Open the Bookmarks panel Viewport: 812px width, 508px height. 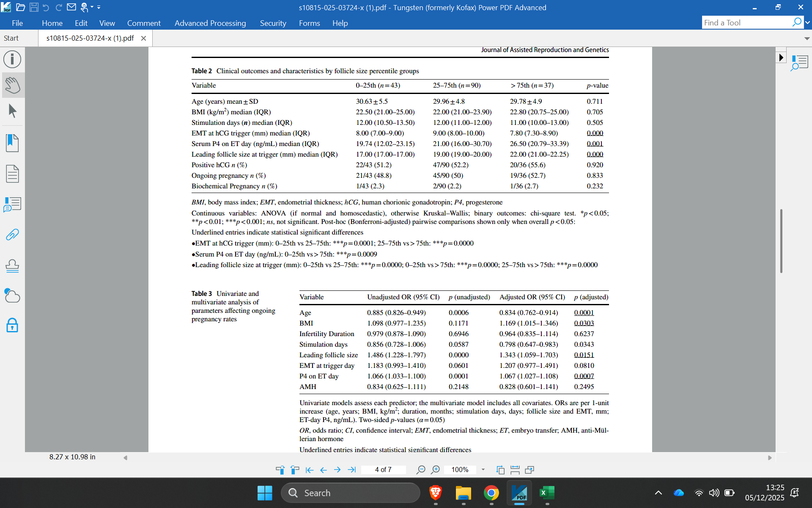click(12, 143)
